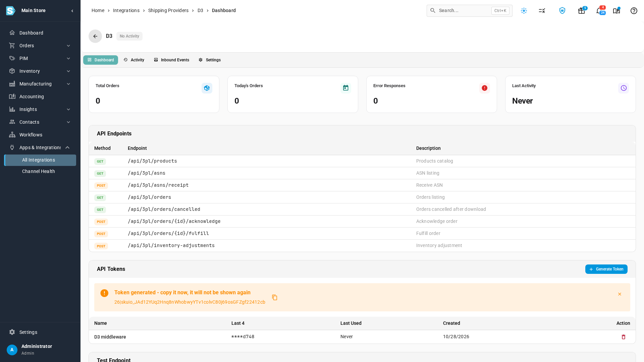Expand the Contacts menu
Screen dimensions: 644x362
point(40,122)
